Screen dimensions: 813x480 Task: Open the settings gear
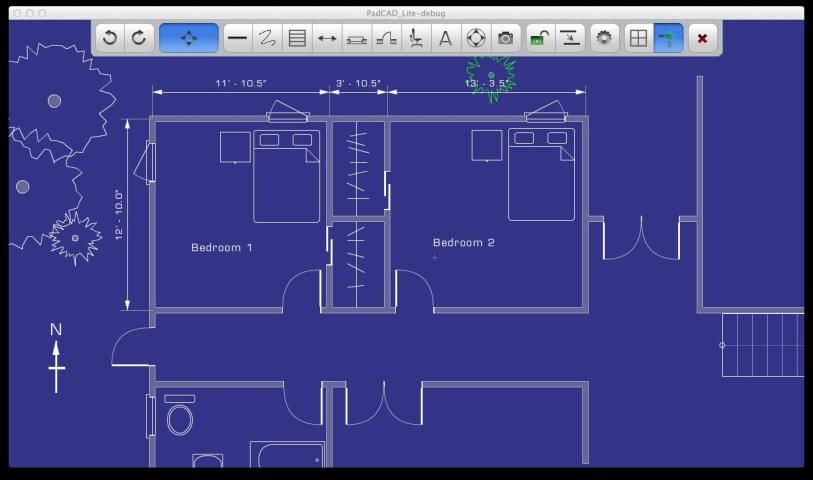pos(604,38)
